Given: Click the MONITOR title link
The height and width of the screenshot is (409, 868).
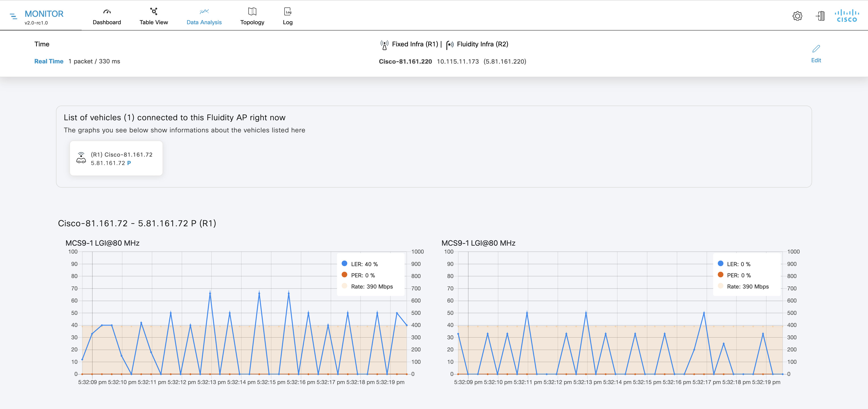Looking at the screenshot, I should tap(44, 14).
